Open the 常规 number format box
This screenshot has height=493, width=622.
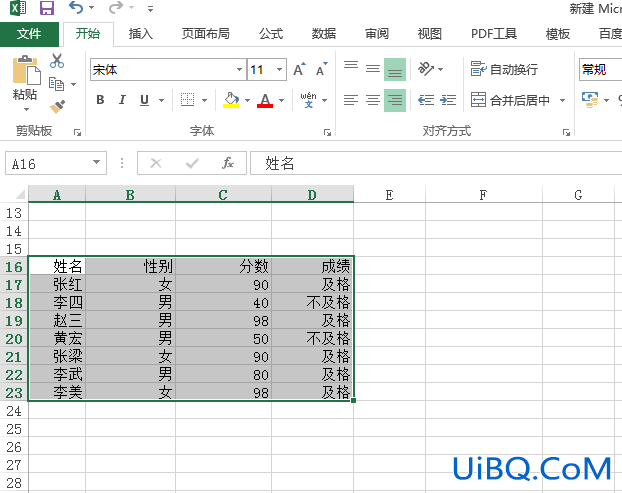(x=601, y=70)
